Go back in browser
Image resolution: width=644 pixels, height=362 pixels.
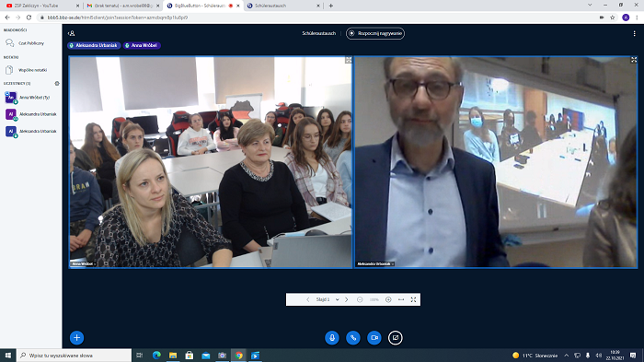pos(7,18)
